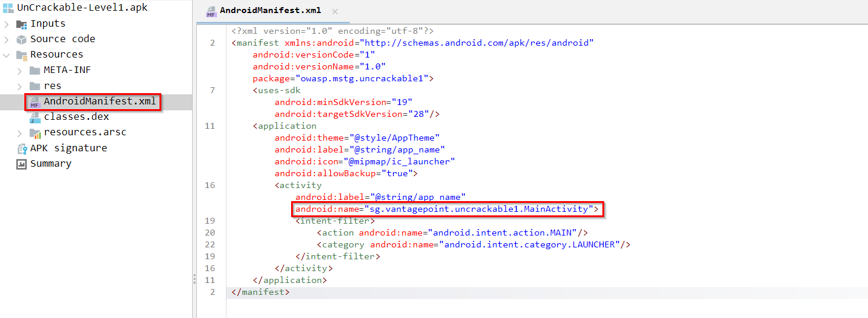Viewport: 868px width, 318px height.
Task: Expand the Source code node
Action: pos(7,40)
